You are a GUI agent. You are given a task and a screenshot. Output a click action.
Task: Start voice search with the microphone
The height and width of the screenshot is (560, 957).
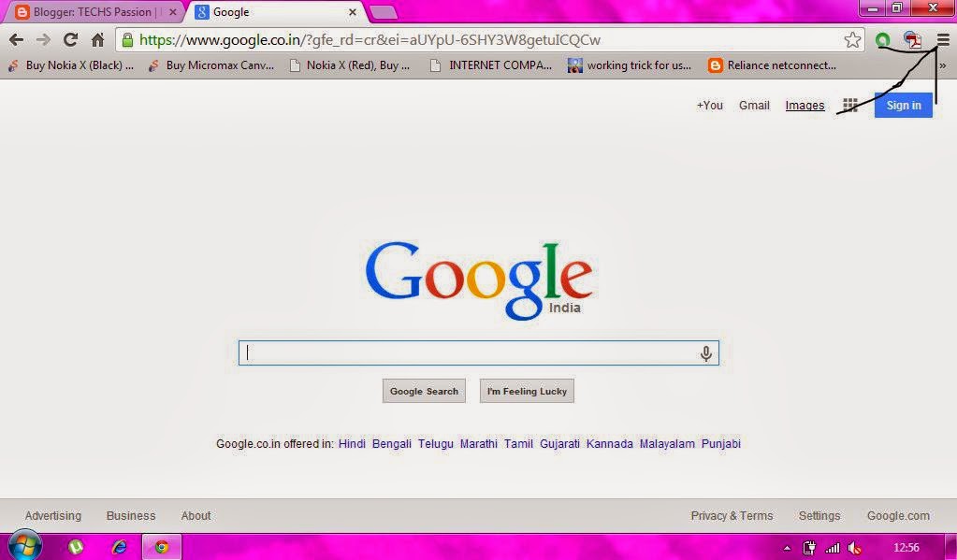click(x=705, y=353)
